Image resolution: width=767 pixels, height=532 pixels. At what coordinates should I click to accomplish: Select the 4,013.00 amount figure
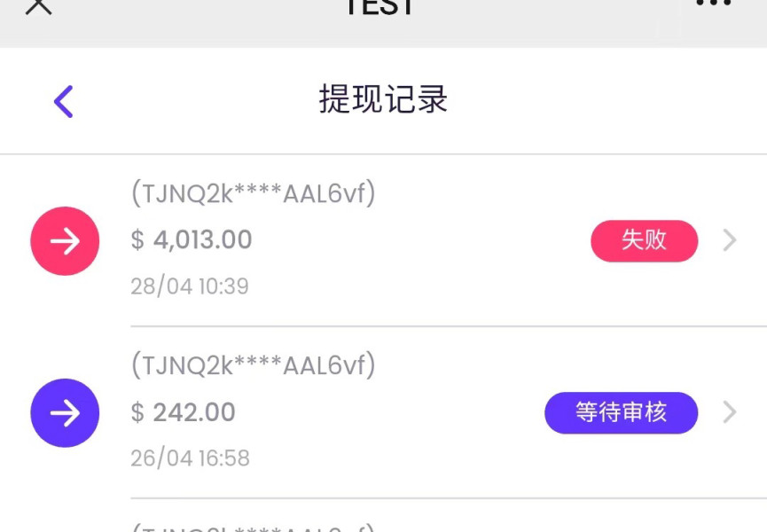click(x=203, y=240)
